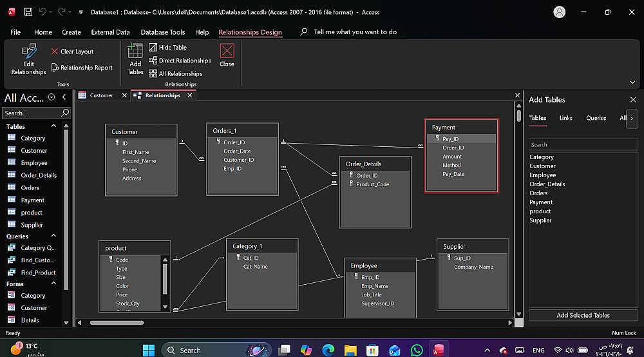Open the External Data tab
This screenshot has width=644, height=357.
coord(111,32)
